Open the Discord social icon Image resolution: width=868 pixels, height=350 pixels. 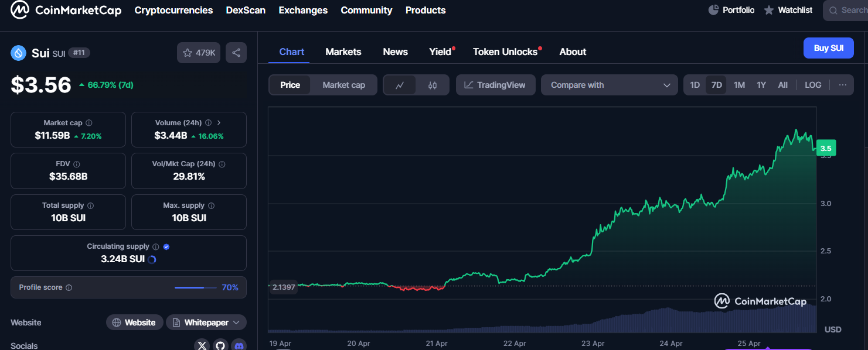click(239, 345)
